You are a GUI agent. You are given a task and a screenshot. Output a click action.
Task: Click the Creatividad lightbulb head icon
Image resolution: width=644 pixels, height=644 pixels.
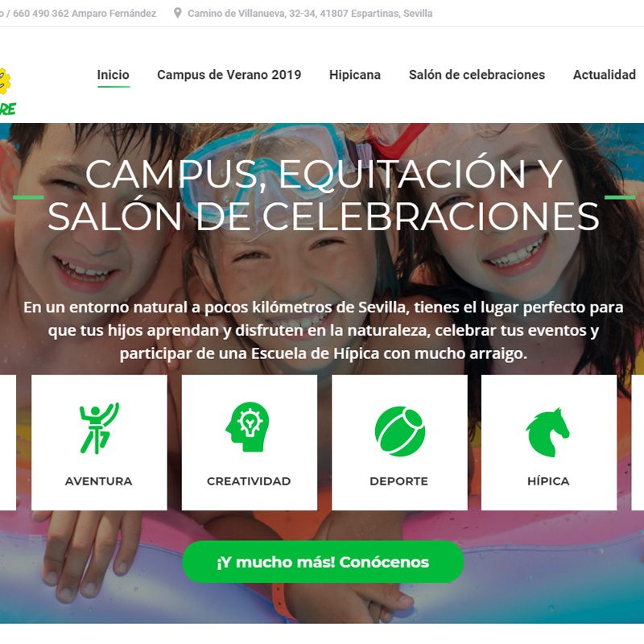[x=248, y=427]
